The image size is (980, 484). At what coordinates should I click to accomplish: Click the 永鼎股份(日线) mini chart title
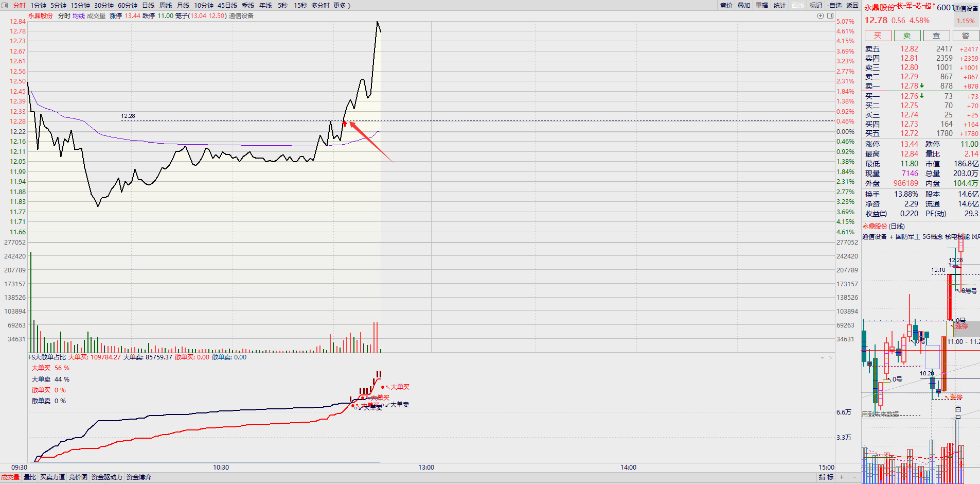883,227
